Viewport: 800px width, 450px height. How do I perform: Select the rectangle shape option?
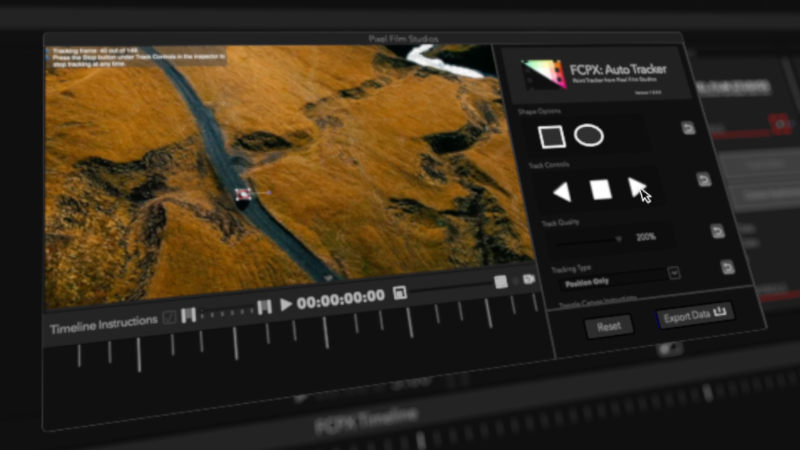coord(552,136)
